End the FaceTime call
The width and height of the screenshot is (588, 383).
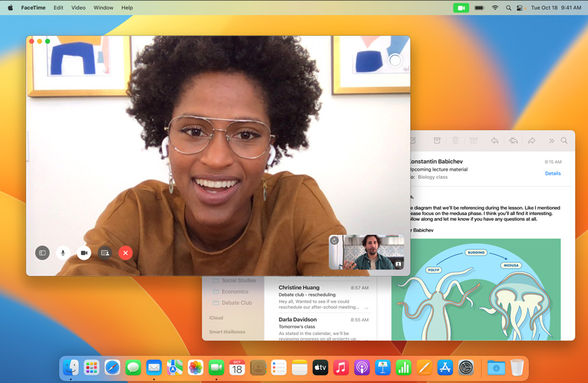(125, 253)
